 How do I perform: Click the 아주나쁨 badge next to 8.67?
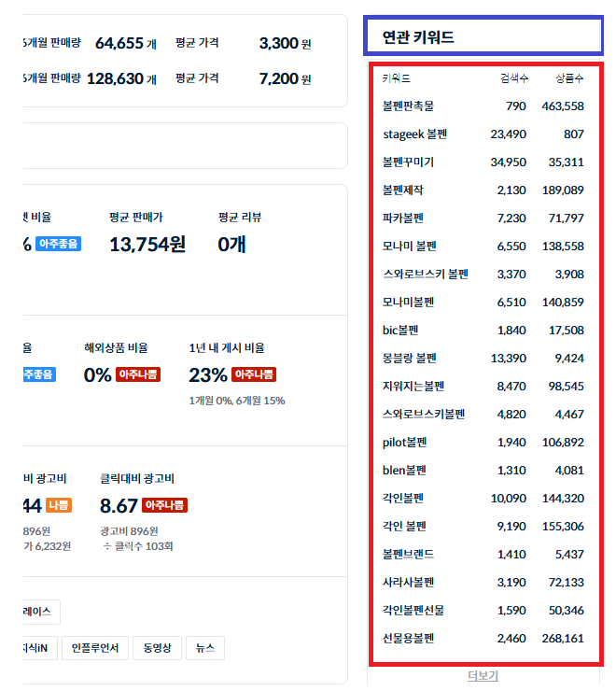[x=165, y=505]
